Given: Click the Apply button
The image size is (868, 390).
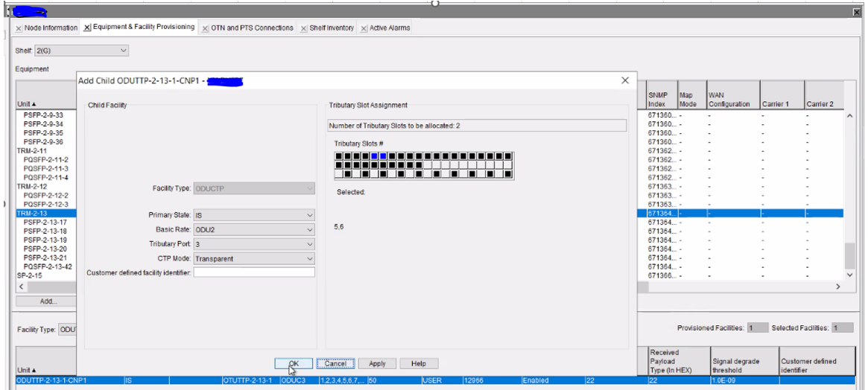Looking at the screenshot, I should (x=377, y=363).
